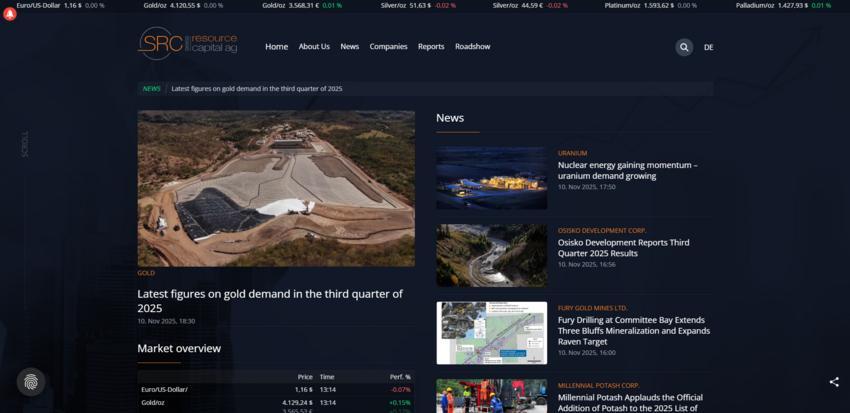Click the vertical SCROLL indicator
Viewport: 850px width, 413px height.
[x=25, y=144]
